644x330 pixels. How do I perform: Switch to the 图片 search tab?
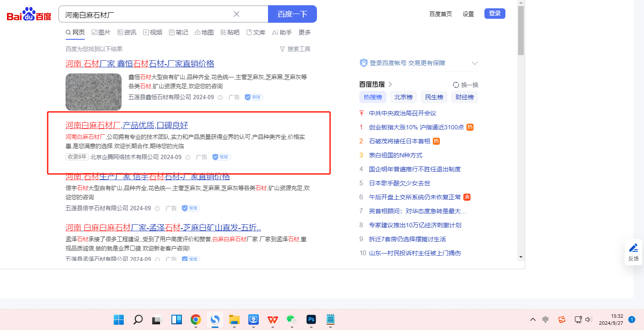(x=101, y=32)
